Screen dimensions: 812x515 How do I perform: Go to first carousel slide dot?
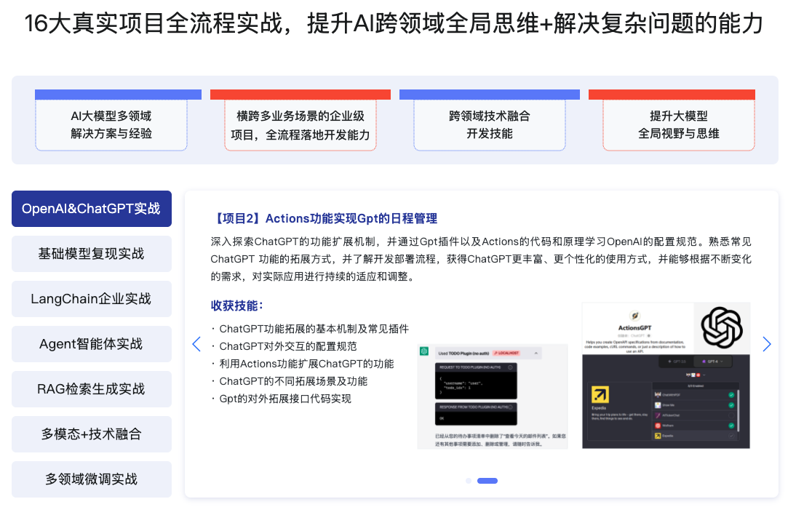pos(469,481)
